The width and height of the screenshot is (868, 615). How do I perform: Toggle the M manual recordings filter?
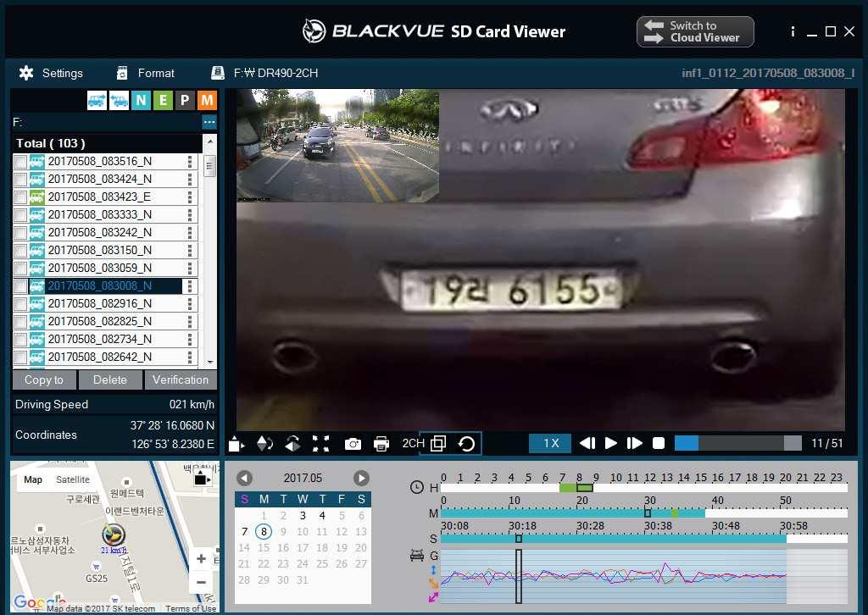pyautogui.click(x=207, y=100)
